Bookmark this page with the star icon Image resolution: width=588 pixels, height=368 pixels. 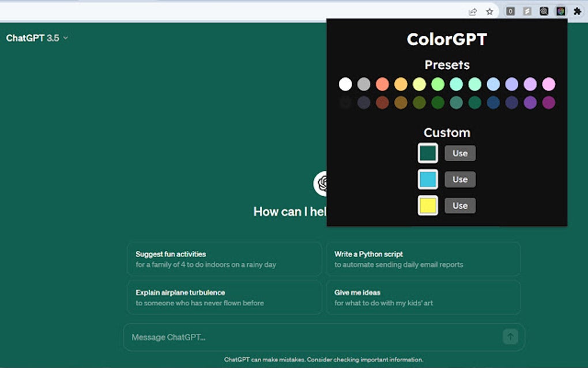tap(489, 12)
